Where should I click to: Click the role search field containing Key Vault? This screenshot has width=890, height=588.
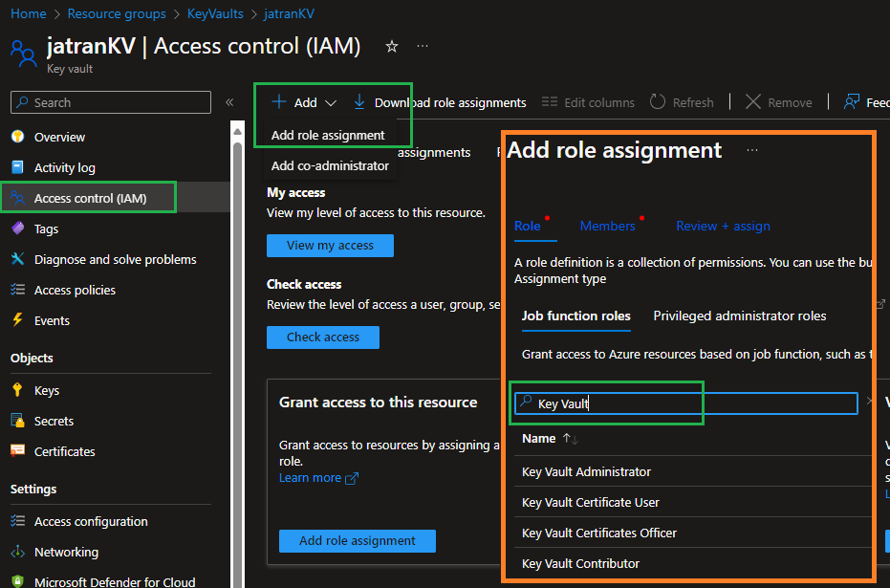pos(685,403)
